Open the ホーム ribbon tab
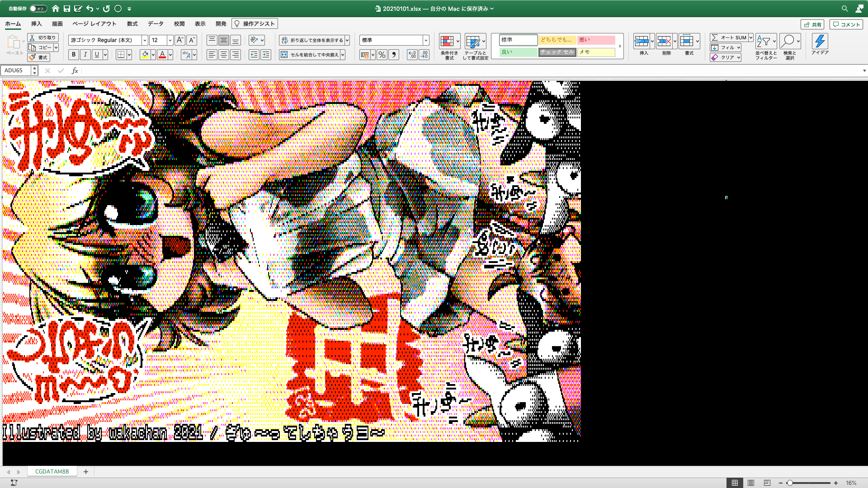This screenshot has height=488, width=868. click(x=13, y=23)
